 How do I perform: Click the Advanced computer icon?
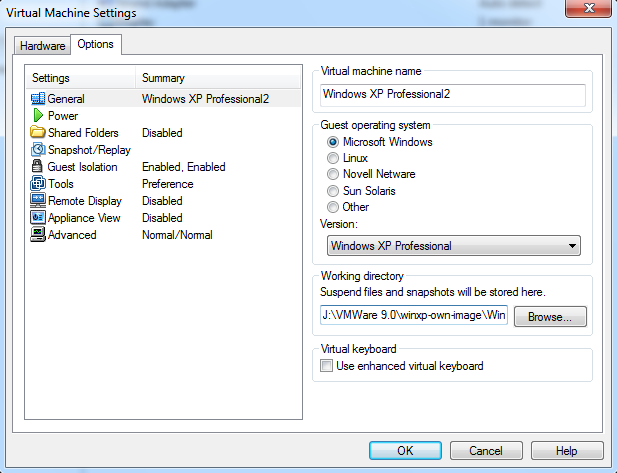[x=38, y=235]
